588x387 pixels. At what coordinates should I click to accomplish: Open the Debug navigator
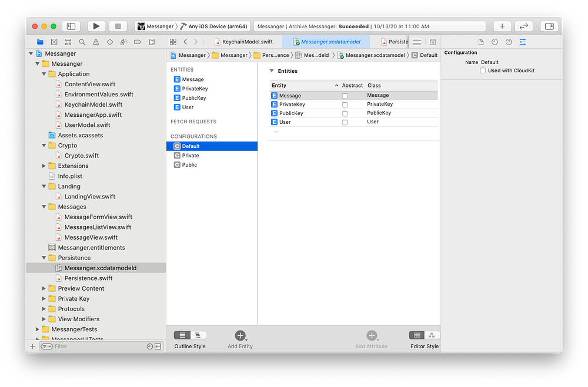tap(123, 42)
